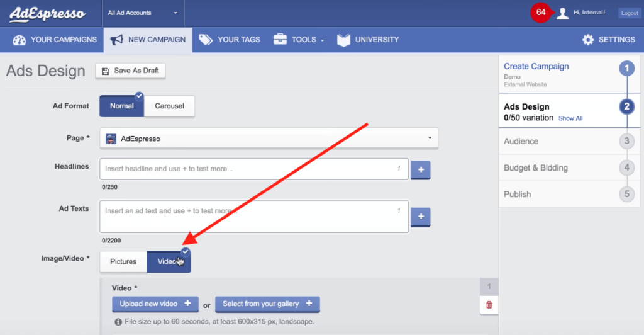Switch media type to Pictures

pyautogui.click(x=123, y=262)
